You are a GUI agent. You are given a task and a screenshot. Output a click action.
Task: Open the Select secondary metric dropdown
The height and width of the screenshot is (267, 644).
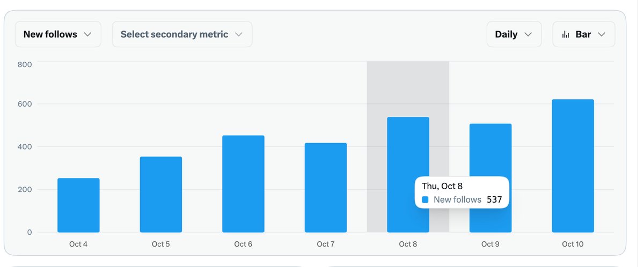[x=182, y=34]
